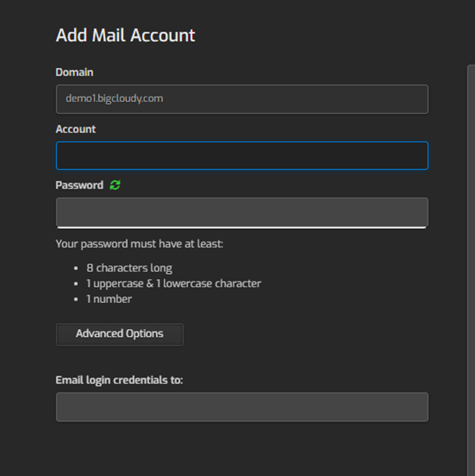Select the Add Mail Account heading
This screenshot has width=475, height=476.
(x=125, y=35)
